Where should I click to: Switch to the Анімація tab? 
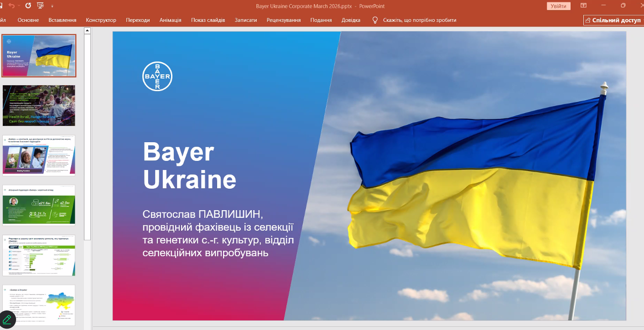pos(170,20)
